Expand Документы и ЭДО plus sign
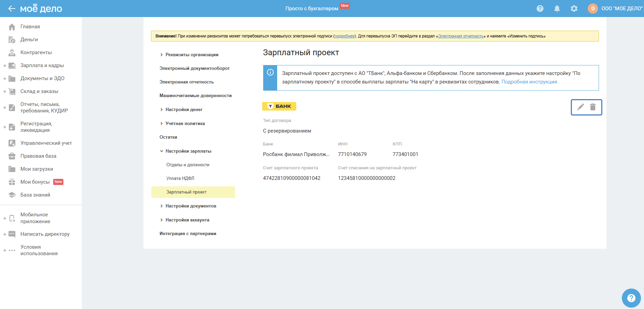 click(5, 79)
